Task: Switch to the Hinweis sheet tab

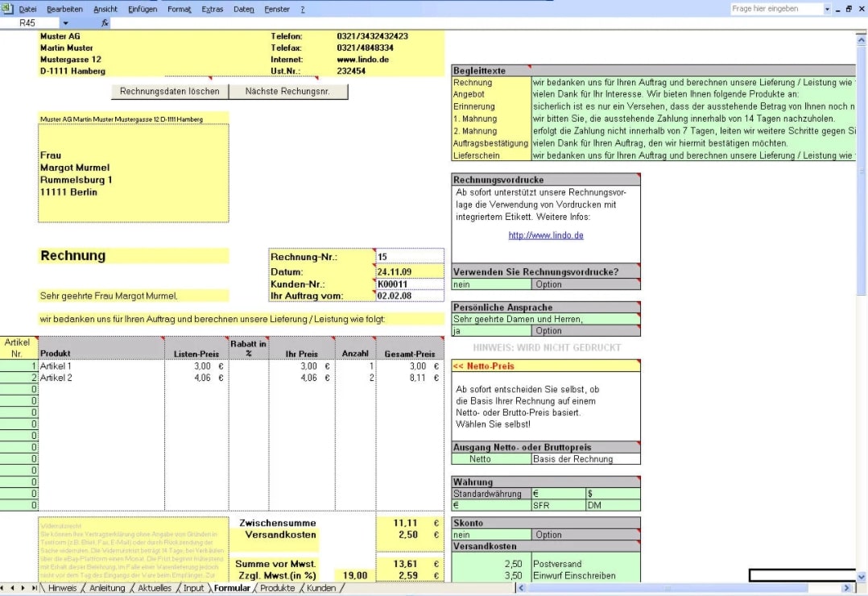Action: [63, 588]
